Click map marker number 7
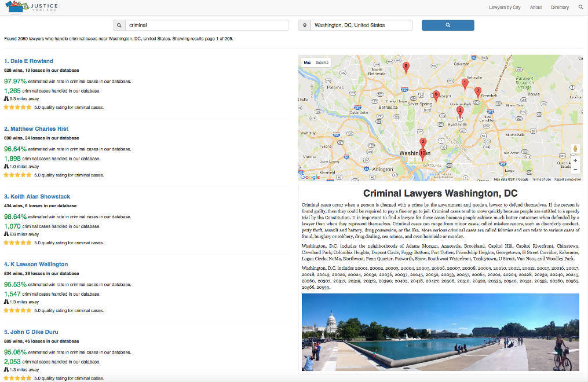 478,92
